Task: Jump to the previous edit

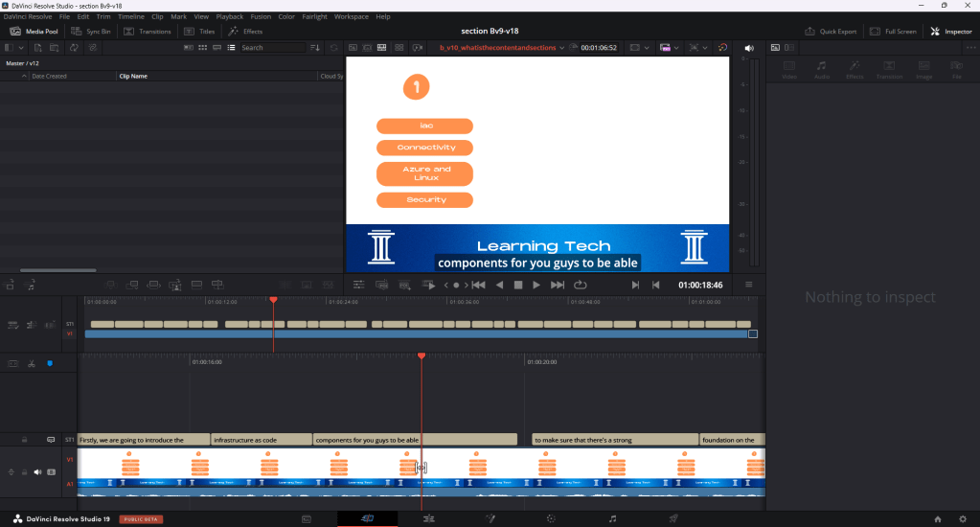Action: pyautogui.click(x=479, y=286)
